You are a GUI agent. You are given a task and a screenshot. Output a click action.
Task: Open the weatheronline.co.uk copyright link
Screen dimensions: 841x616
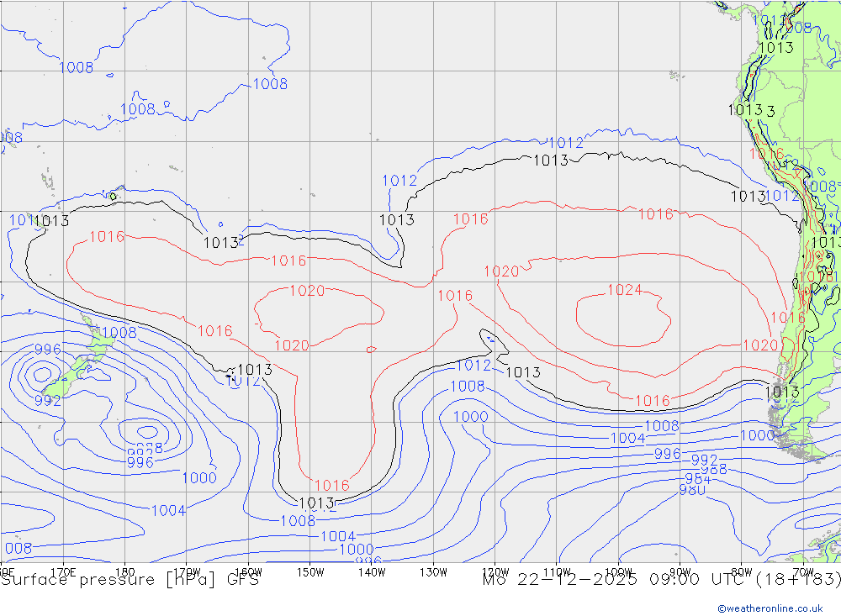770,608
